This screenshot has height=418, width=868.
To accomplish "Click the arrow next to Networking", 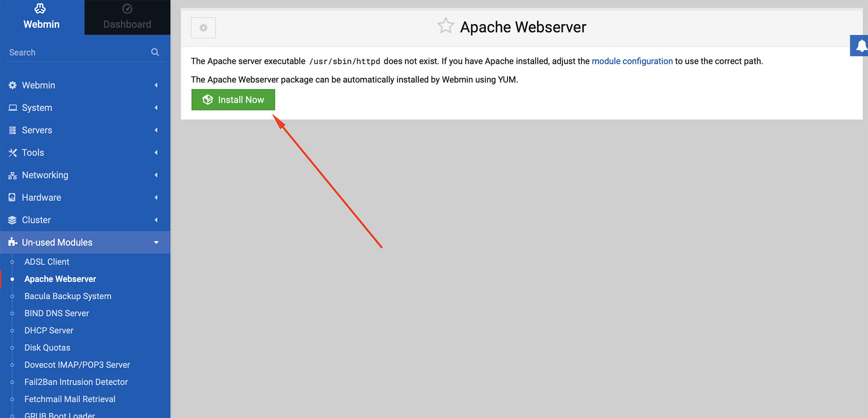I will (x=156, y=175).
